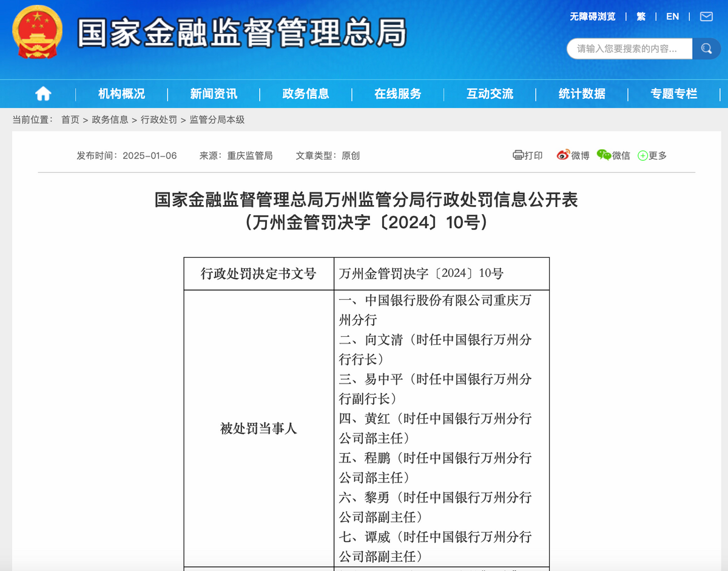Click the 更多 share label

click(x=658, y=156)
